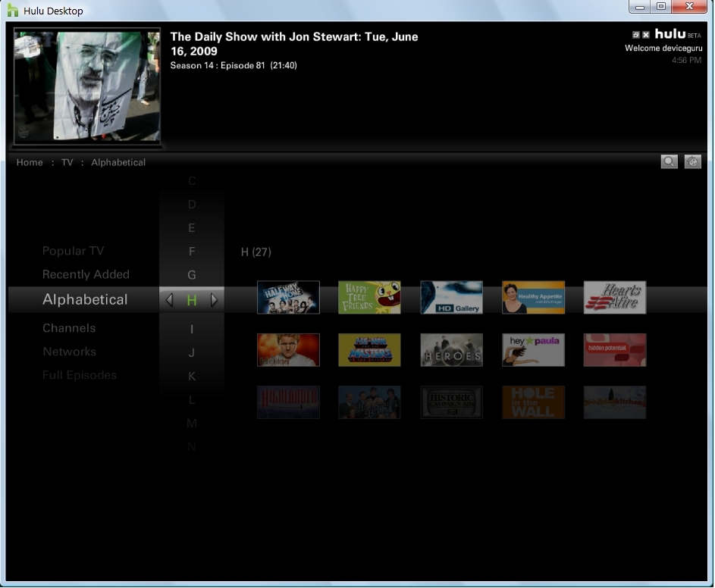Click Welcome deviceguru text

(663, 48)
